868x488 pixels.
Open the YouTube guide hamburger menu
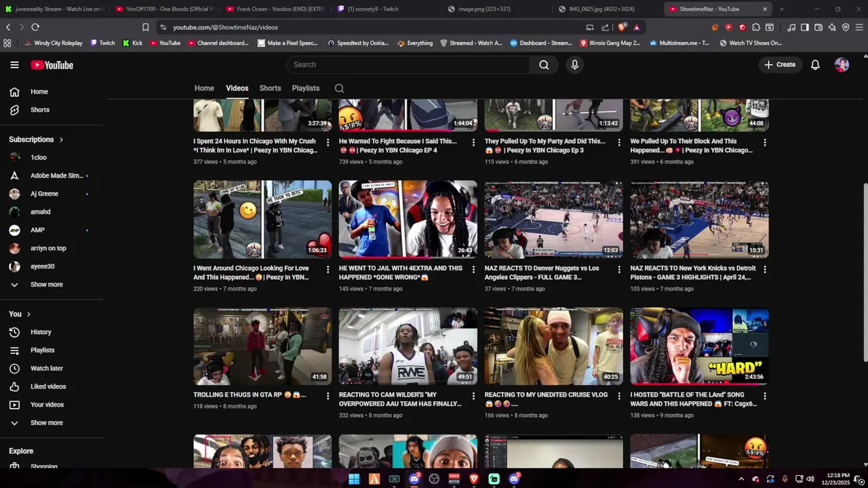(x=14, y=65)
